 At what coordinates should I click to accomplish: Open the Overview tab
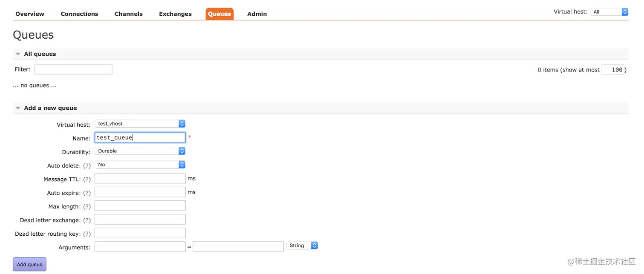[30, 14]
